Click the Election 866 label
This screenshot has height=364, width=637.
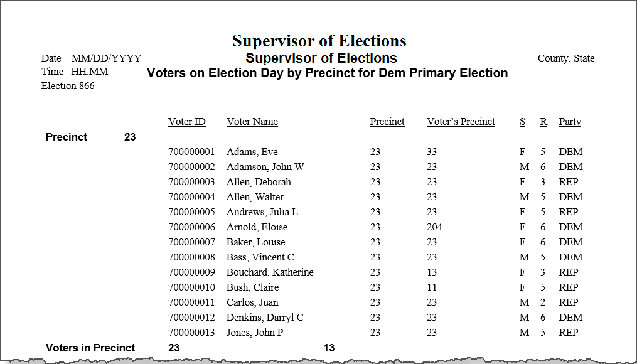click(x=68, y=86)
